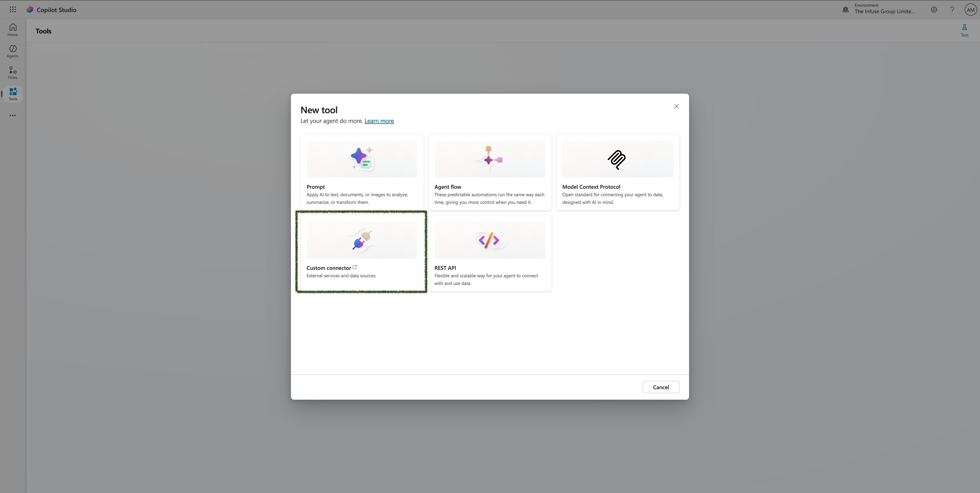Screen dimensions: 980x493
Task: Open Flows in the sidebar
Action: click(x=13, y=73)
